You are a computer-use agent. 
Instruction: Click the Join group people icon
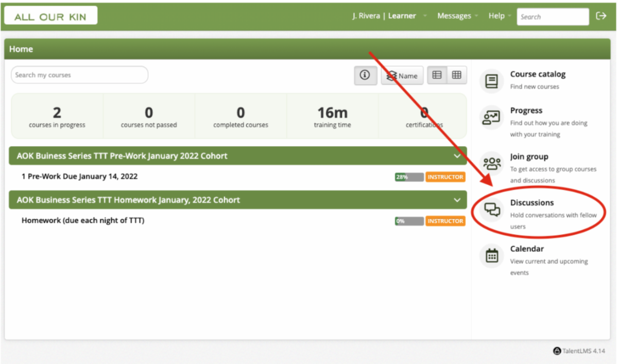point(492,164)
